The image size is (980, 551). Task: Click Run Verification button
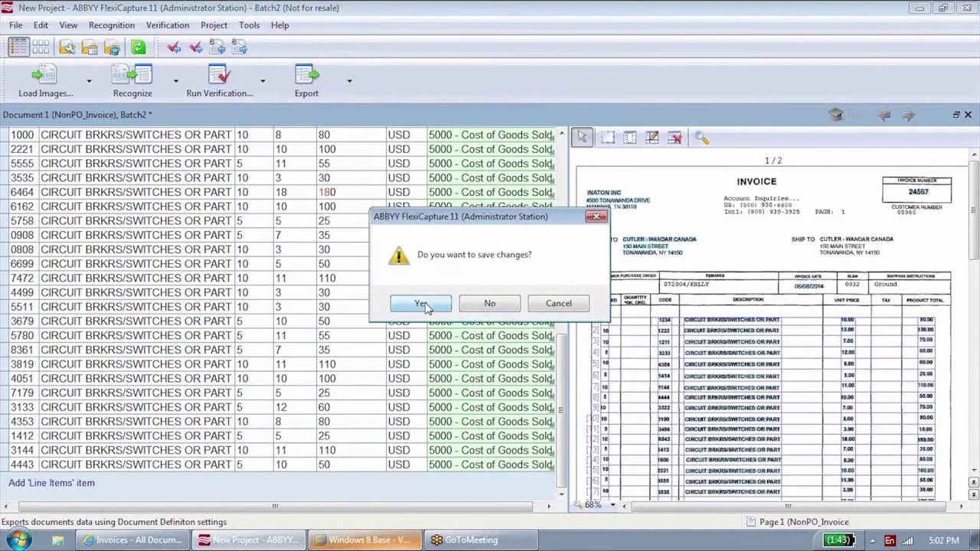pos(220,82)
